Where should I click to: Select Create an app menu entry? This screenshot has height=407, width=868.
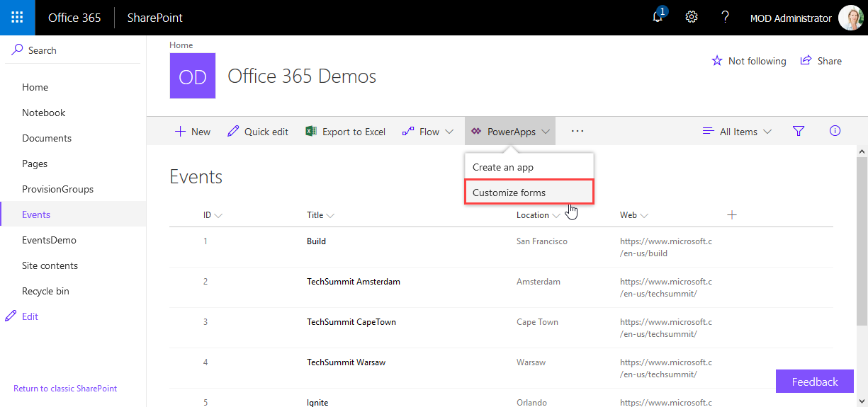(x=529, y=167)
